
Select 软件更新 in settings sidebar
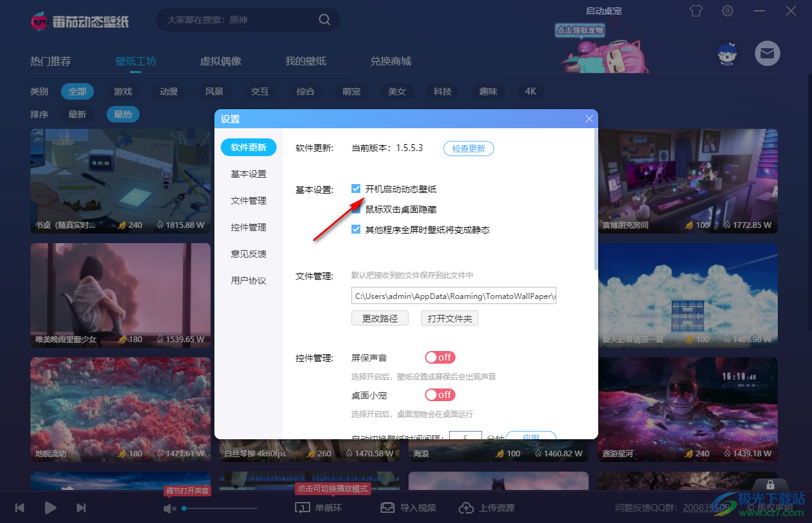coord(249,147)
